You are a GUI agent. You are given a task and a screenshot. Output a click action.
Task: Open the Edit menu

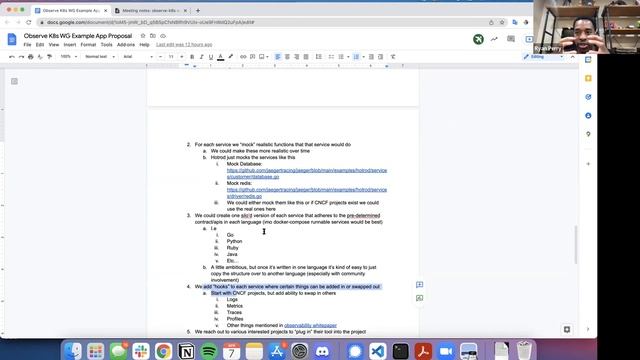click(40, 44)
